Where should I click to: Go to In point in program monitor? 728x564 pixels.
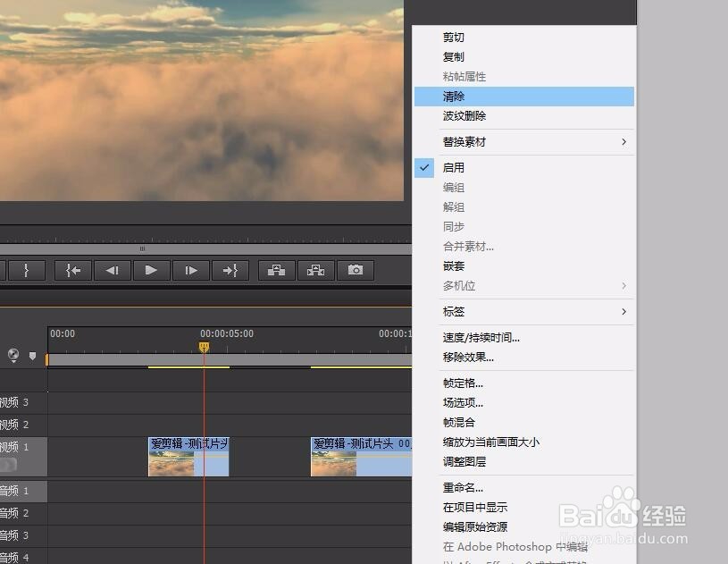(73, 270)
